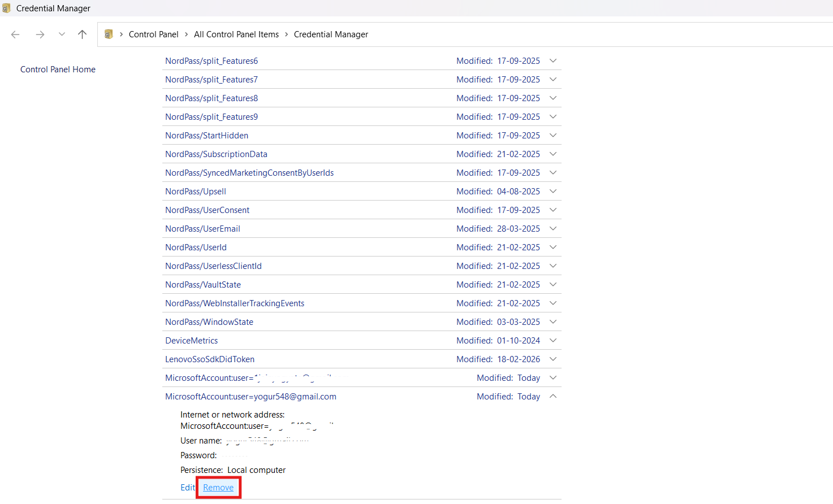Open the NordPass/UserEmail credential
Viewport: 833px width, 504px height.
tap(202, 229)
